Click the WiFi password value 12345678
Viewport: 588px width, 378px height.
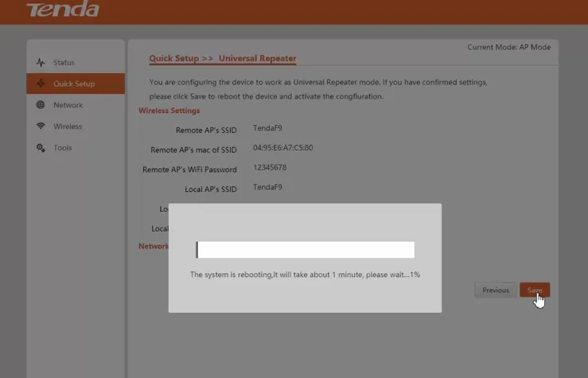click(270, 168)
